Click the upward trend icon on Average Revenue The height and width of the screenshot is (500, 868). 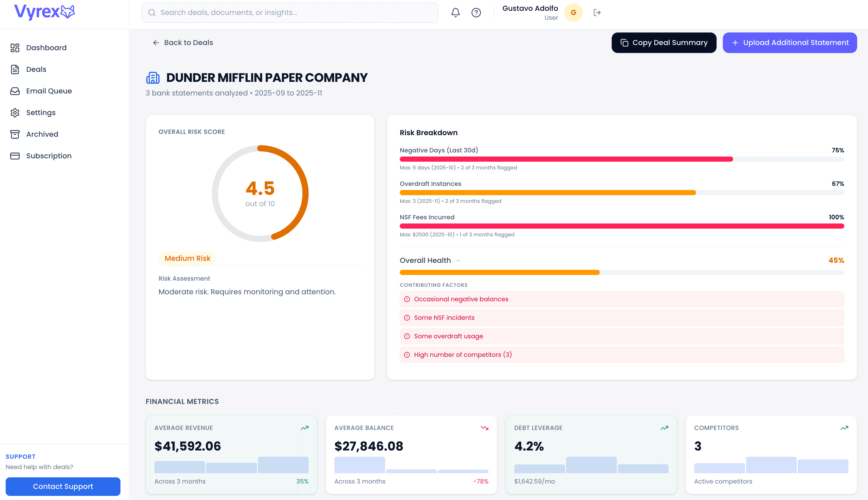pos(304,428)
